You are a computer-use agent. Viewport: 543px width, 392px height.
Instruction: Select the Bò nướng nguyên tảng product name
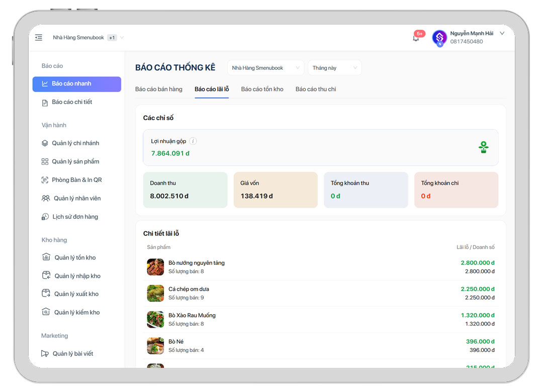coord(197,263)
